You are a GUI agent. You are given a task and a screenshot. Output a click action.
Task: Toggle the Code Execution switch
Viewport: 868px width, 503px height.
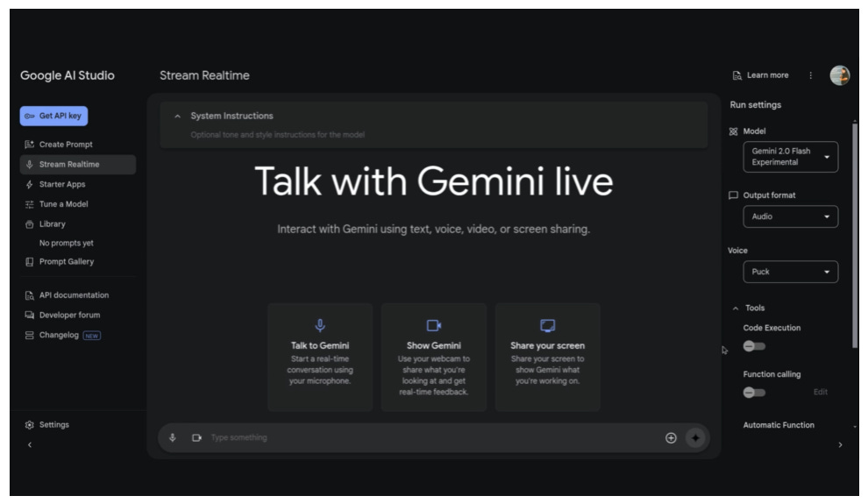[x=754, y=346]
